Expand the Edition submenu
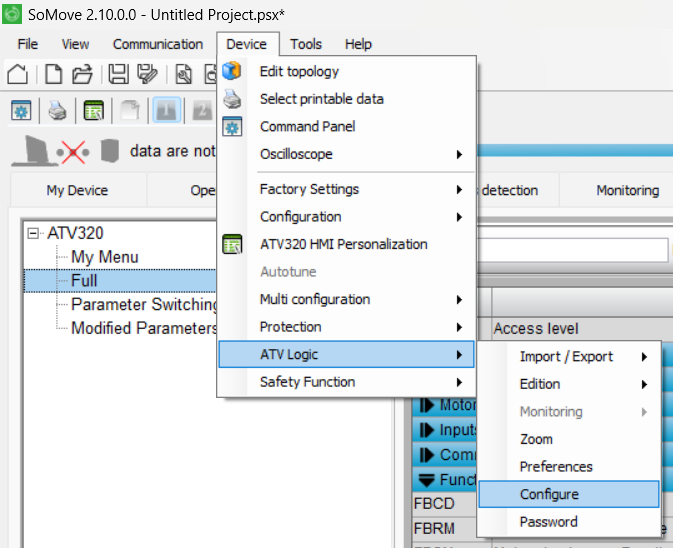 pos(569,384)
